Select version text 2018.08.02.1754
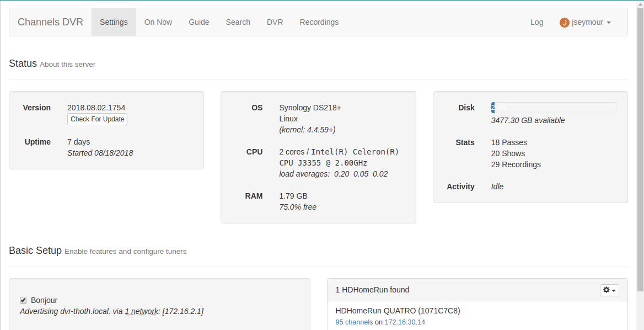 point(96,108)
